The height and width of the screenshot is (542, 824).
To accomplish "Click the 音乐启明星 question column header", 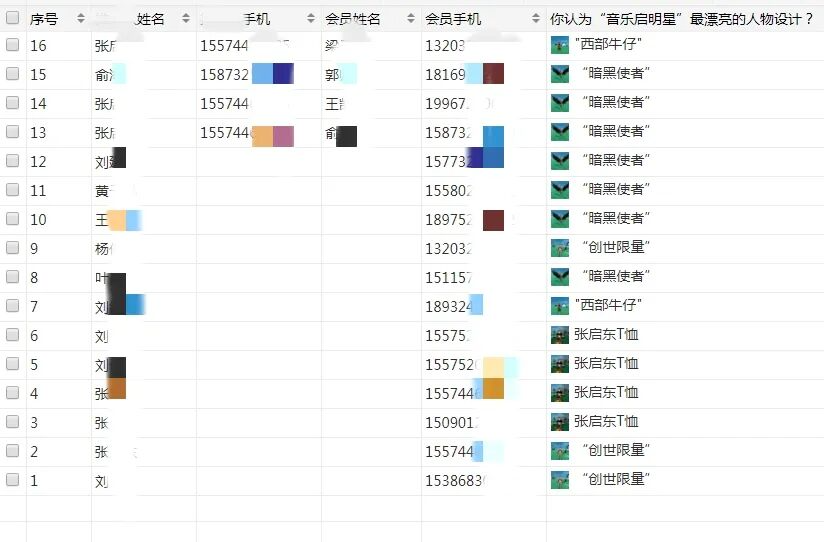I will coord(682,19).
